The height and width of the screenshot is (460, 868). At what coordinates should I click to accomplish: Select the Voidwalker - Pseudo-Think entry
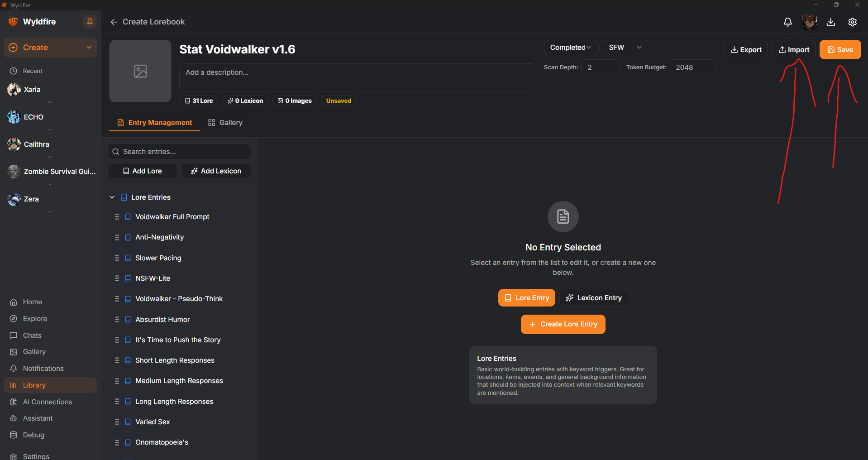(x=179, y=299)
